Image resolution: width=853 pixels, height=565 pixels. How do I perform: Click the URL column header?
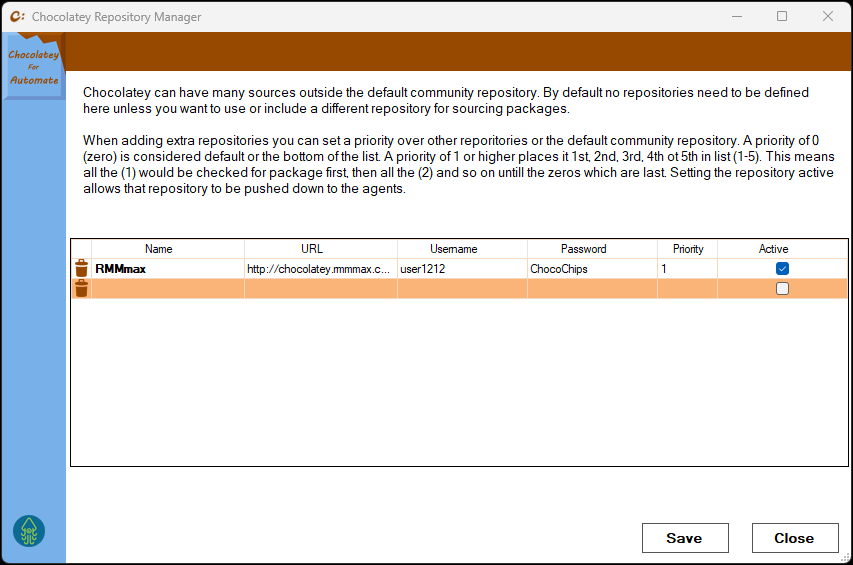coord(312,249)
